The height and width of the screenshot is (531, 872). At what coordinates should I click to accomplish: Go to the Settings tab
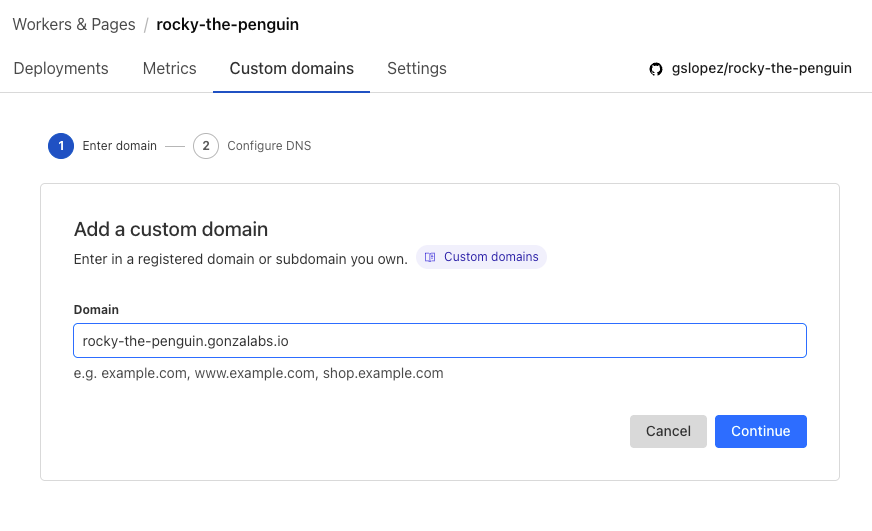click(x=417, y=68)
